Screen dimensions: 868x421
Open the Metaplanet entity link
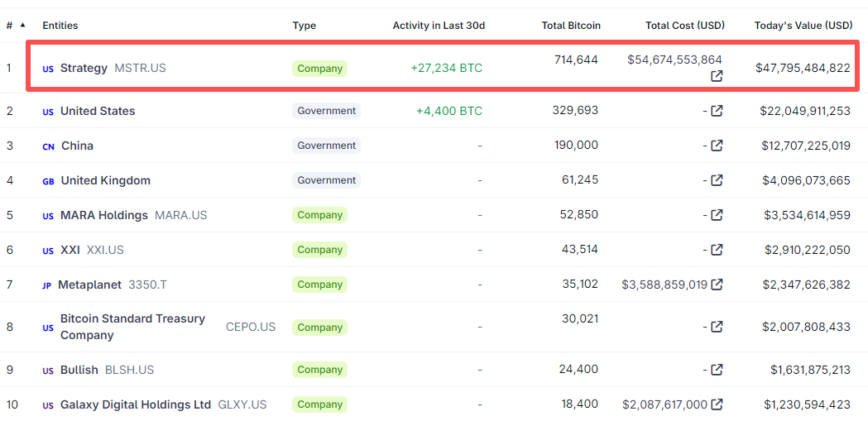coord(89,285)
